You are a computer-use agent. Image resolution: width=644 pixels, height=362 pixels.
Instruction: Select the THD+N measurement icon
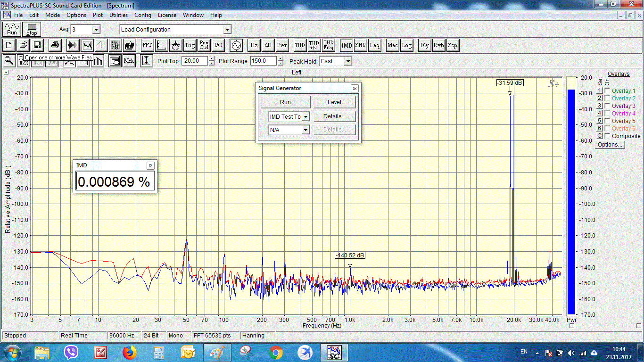tap(314, 45)
